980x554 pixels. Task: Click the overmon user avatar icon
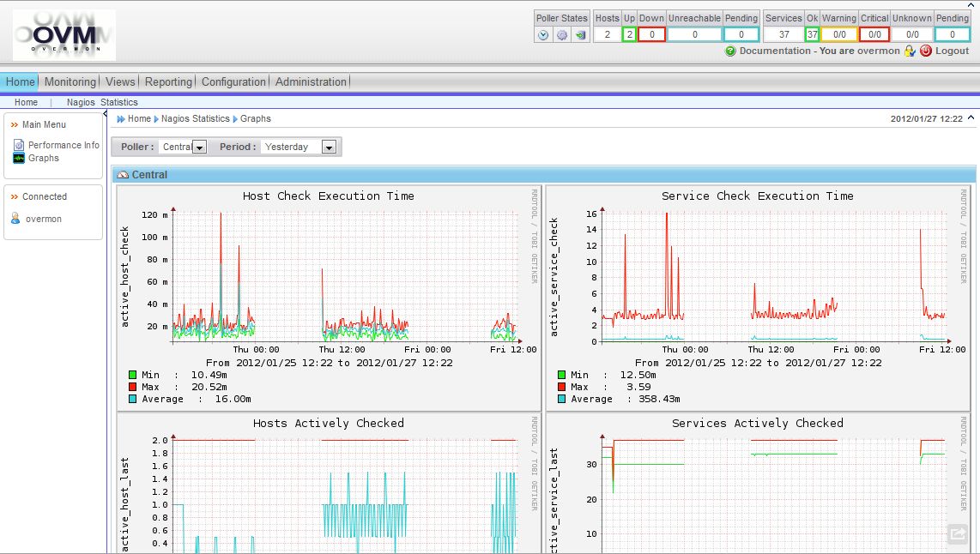(x=15, y=219)
